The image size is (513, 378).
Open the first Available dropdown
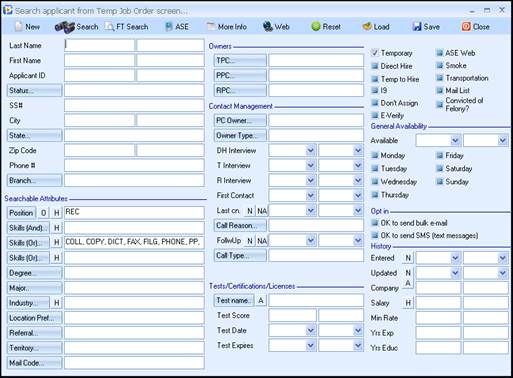click(455, 141)
